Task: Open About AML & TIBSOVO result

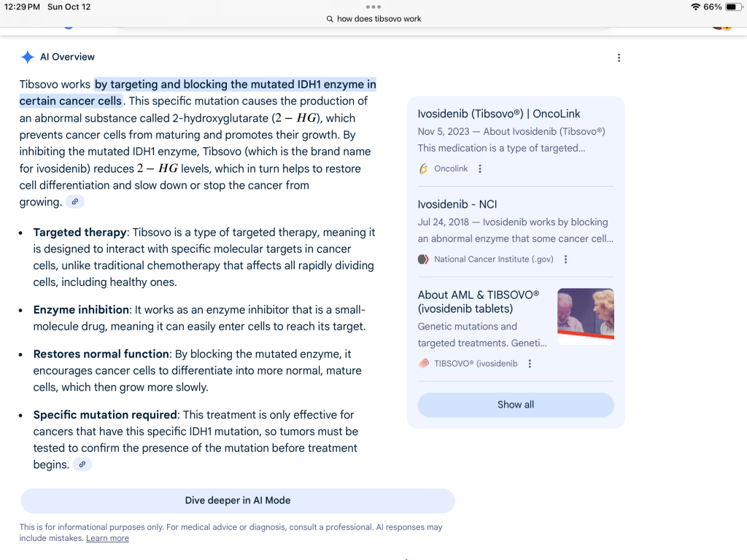Action: click(x=478, y=301)
